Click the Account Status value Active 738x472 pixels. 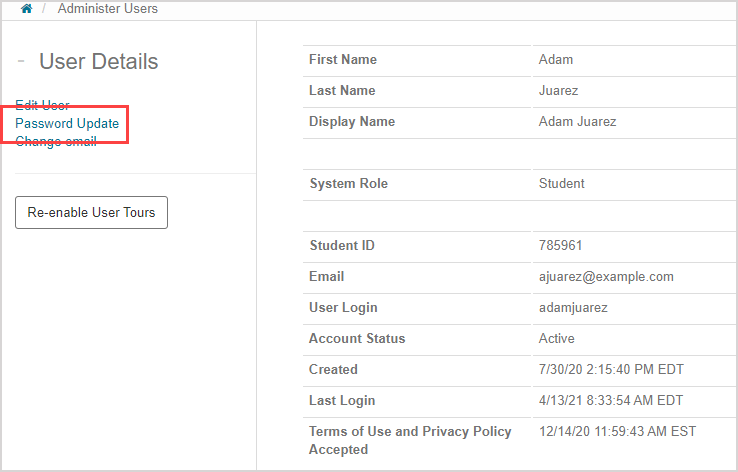click(x=558, y=339)
